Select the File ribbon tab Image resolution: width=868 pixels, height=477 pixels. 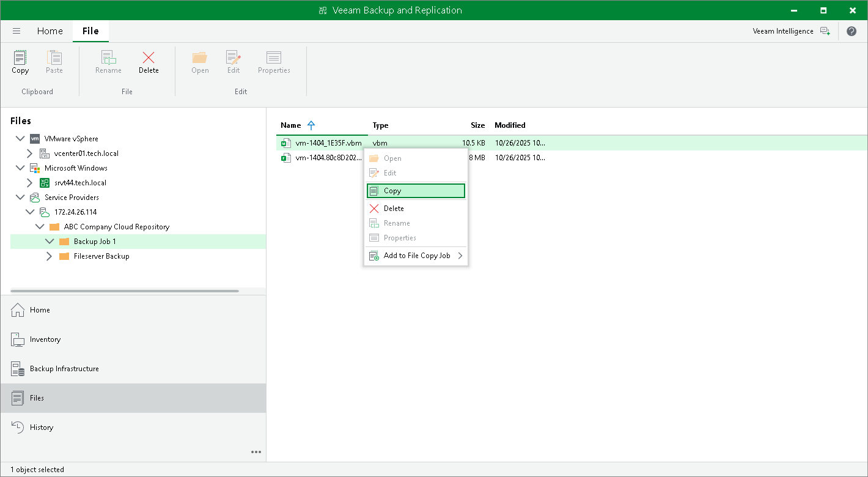90,31
